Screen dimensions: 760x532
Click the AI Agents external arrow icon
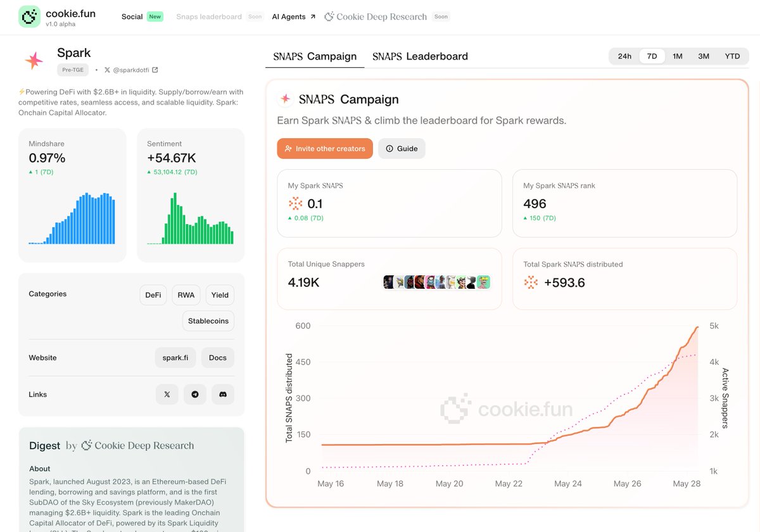click(x=312, y=17)
